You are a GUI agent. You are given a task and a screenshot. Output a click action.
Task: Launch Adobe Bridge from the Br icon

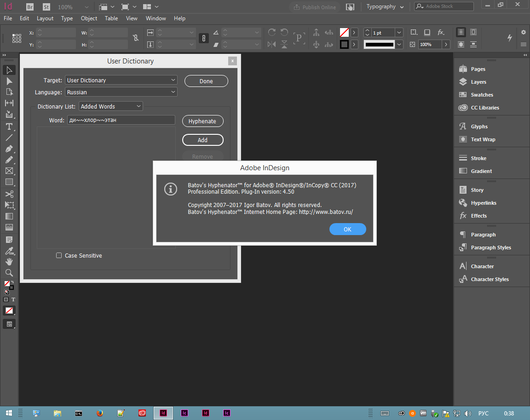30,7
